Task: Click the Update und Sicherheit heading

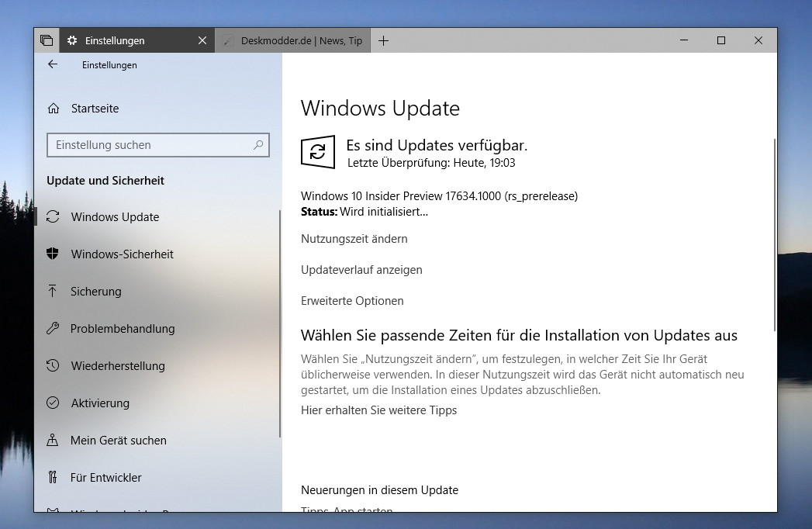Action: 105,181
